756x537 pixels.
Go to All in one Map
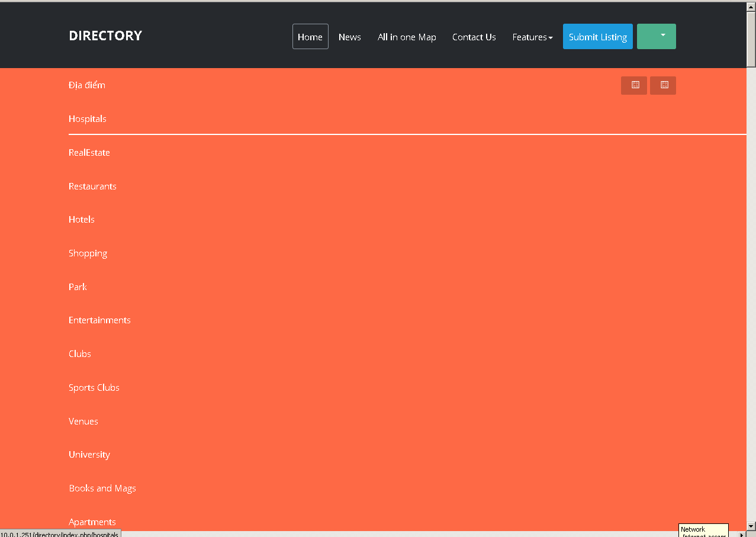click(x=407, y=37)
